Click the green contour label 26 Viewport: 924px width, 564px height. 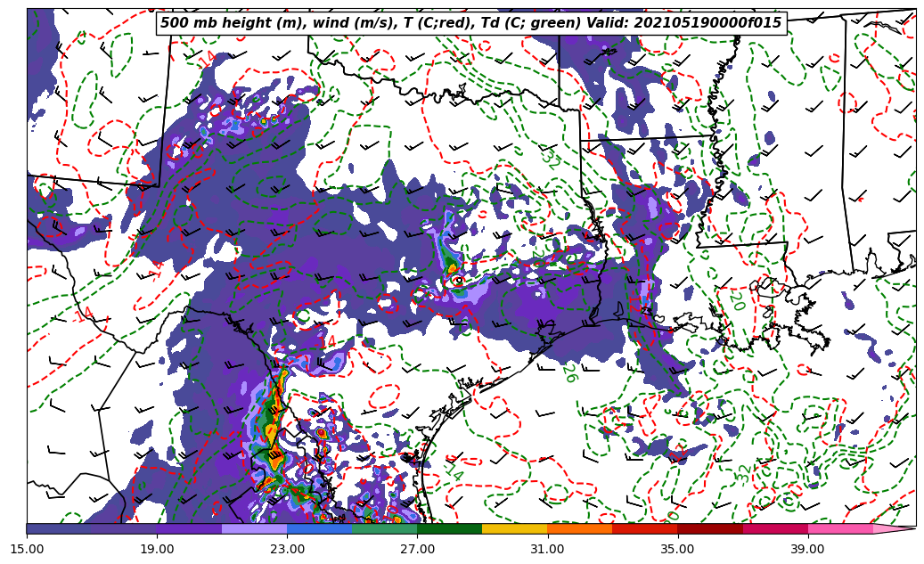568,372
